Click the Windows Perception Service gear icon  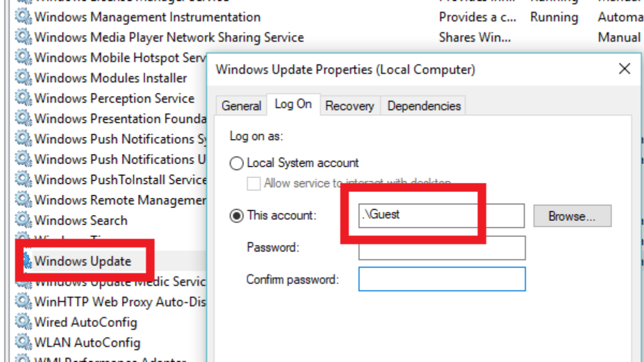pyautogui.click(x=23, y=99)
